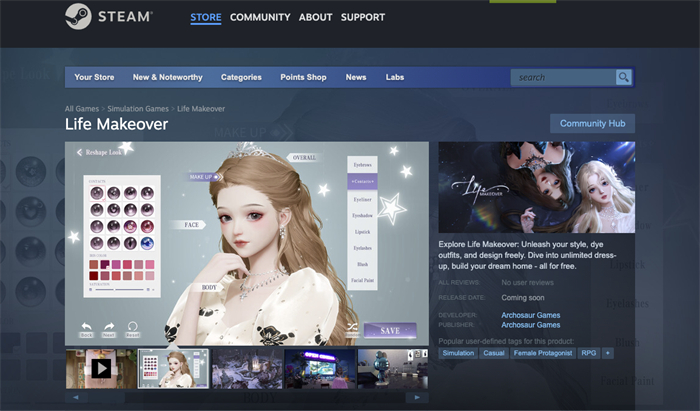Viewport: 700px width, 411px height.
Task: Click MAKE UP label in game screenshot
Action: pos(204,177)
